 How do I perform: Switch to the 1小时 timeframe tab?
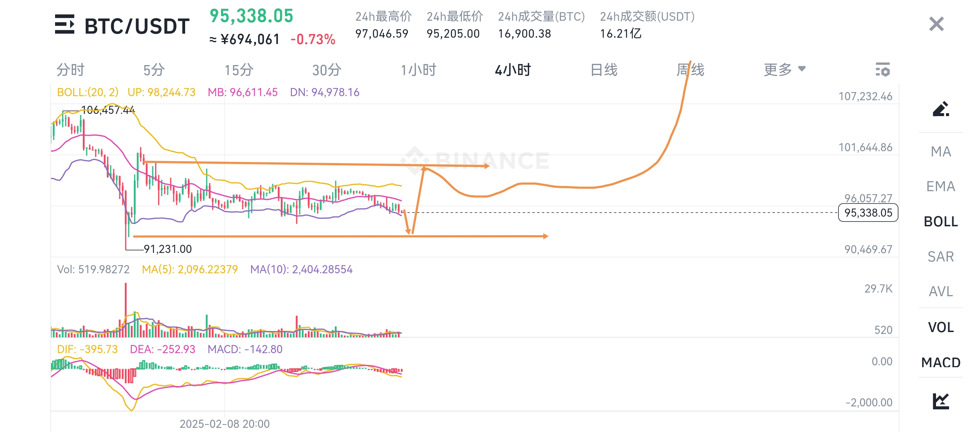pyautogui.click(x=418, y=70)
